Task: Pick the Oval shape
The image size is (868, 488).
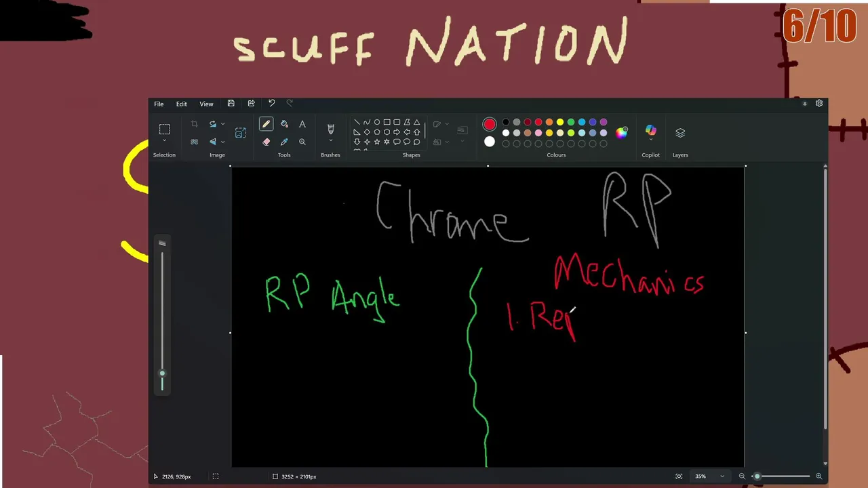Action: (x=377, y=123)
